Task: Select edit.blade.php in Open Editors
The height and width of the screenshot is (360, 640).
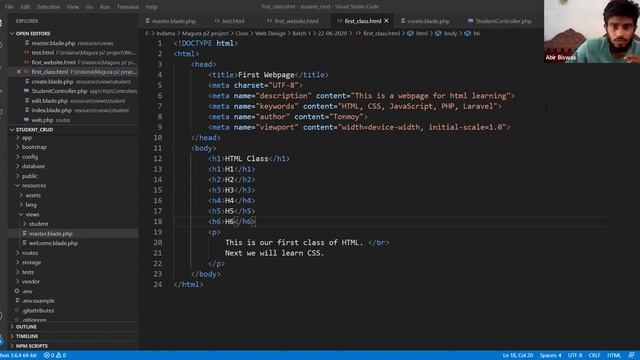Action: [x=49, y=101]
